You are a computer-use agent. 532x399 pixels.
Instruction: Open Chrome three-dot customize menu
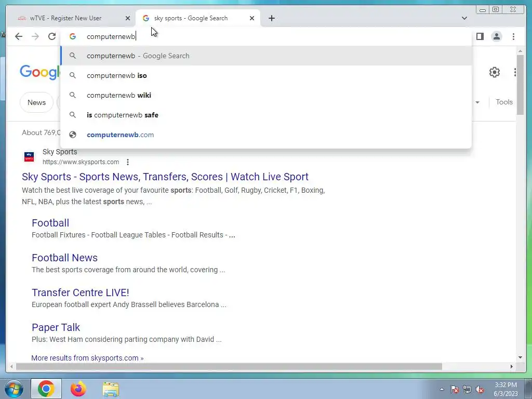513,36
